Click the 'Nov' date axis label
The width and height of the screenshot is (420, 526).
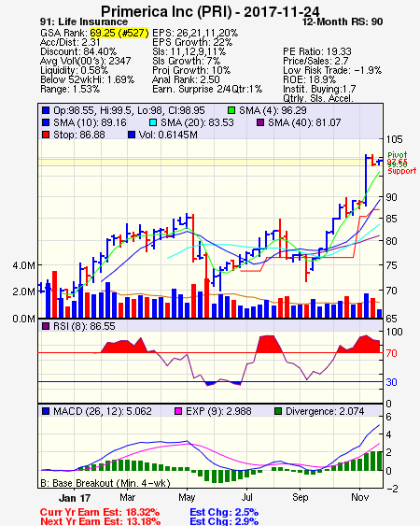tap(360, 497)
